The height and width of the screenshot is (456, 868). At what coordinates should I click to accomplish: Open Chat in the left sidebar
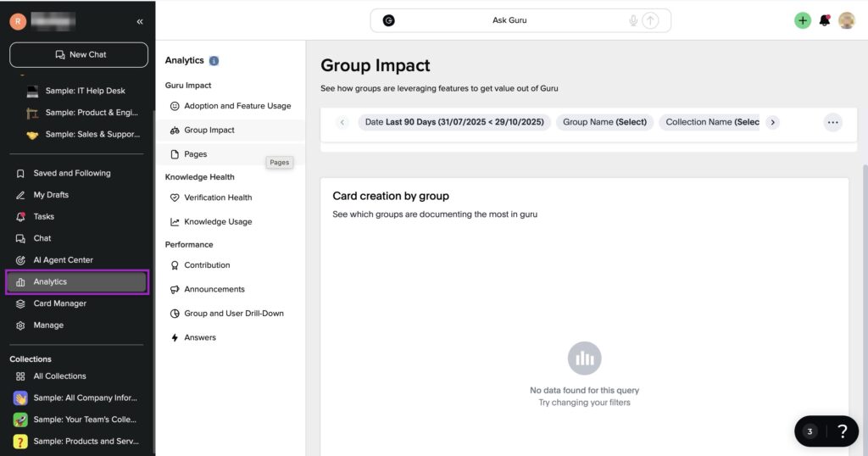coord(77,238)
